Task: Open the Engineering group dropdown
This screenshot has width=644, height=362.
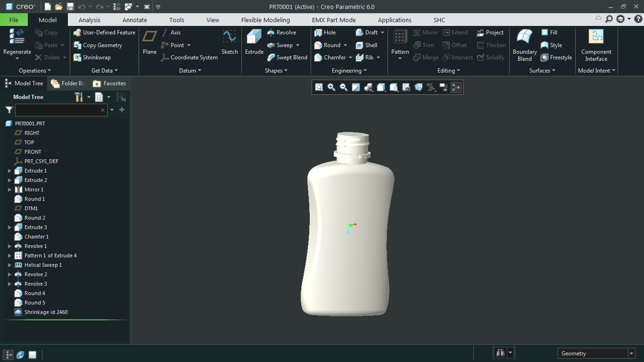Action: (x=349, y=71)
